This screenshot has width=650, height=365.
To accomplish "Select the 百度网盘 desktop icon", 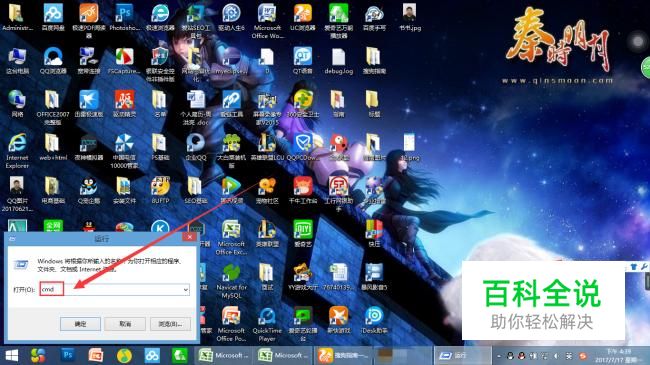I will (53, 18).
